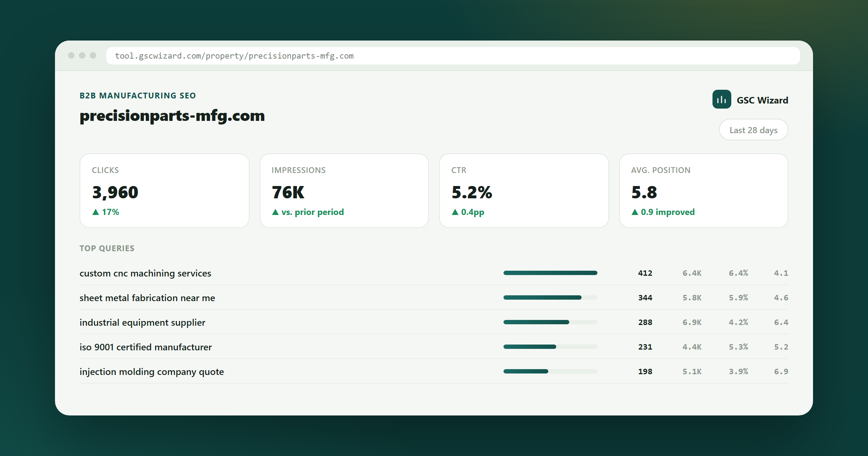Click the 3,960 clicks value
This screenshot has height=456, width=868.
115,192
